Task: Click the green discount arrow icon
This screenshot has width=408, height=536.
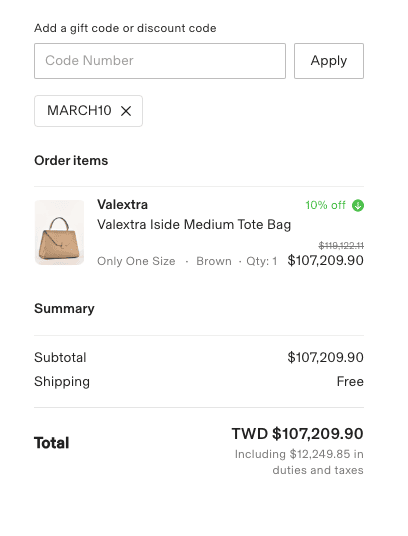Action: coord(358,205)
